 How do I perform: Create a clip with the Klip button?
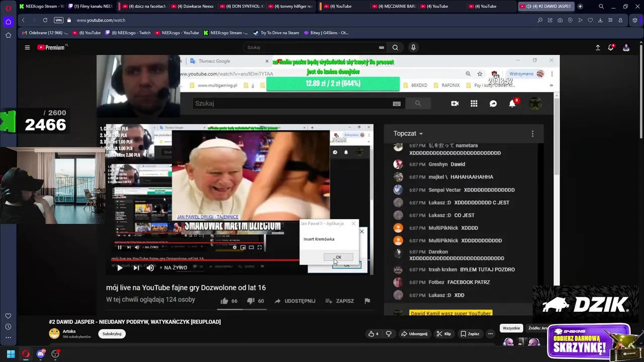[x=444, y=334]
